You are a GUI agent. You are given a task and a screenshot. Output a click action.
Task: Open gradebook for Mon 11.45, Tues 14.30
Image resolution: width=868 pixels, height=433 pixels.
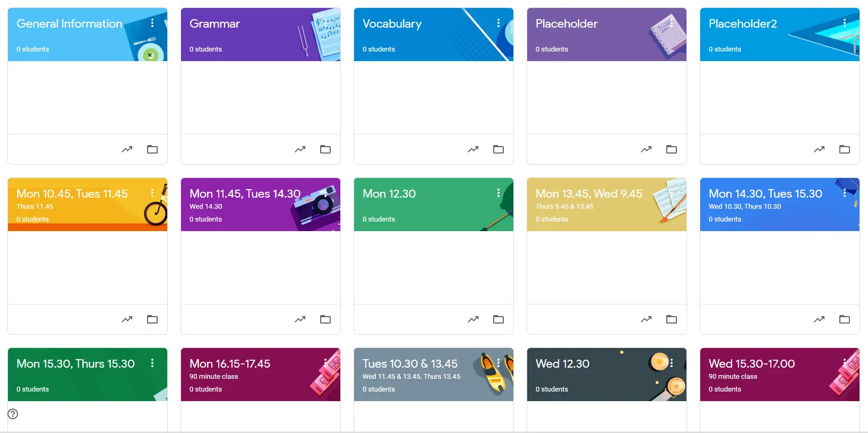pyautogui.click(x=300, y=319)
